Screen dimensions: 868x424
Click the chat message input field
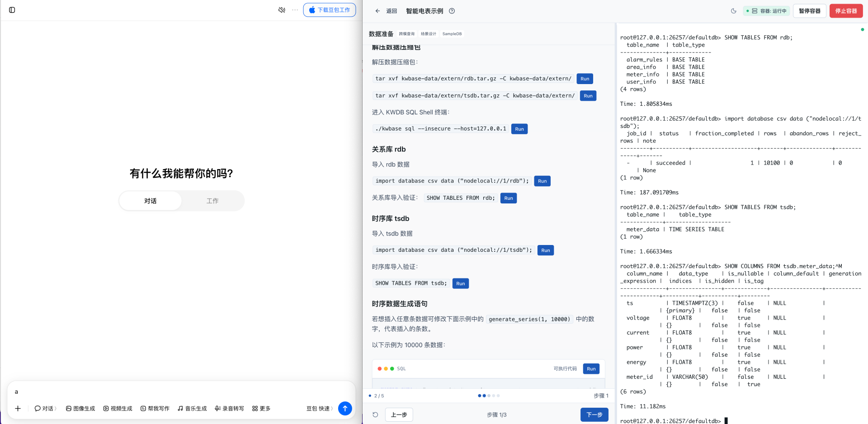point(181,392)
